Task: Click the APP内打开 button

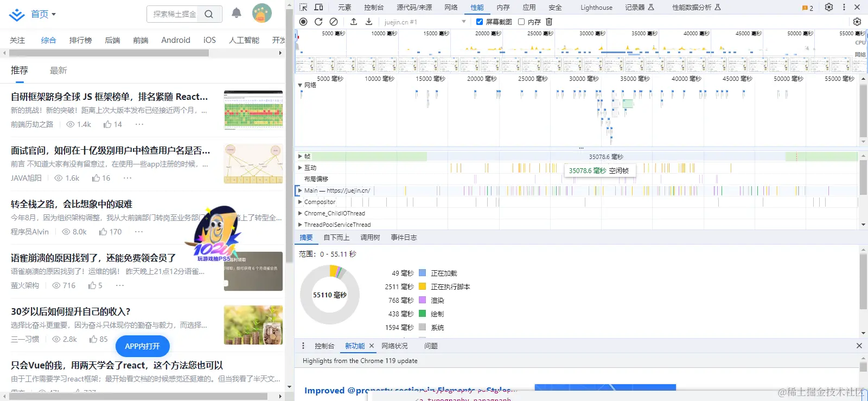Action: tap(143, 346)
